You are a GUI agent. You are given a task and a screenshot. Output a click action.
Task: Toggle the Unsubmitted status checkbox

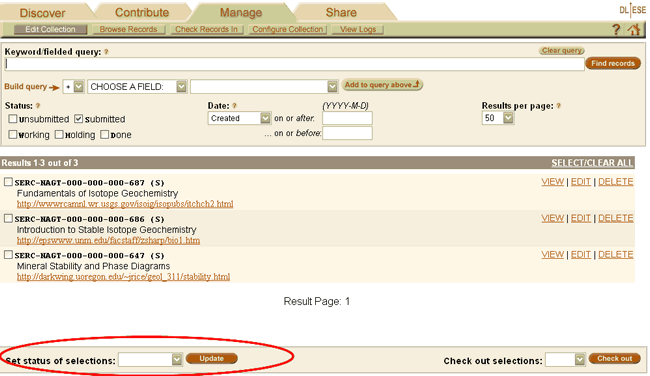click(x=13, y=119)
